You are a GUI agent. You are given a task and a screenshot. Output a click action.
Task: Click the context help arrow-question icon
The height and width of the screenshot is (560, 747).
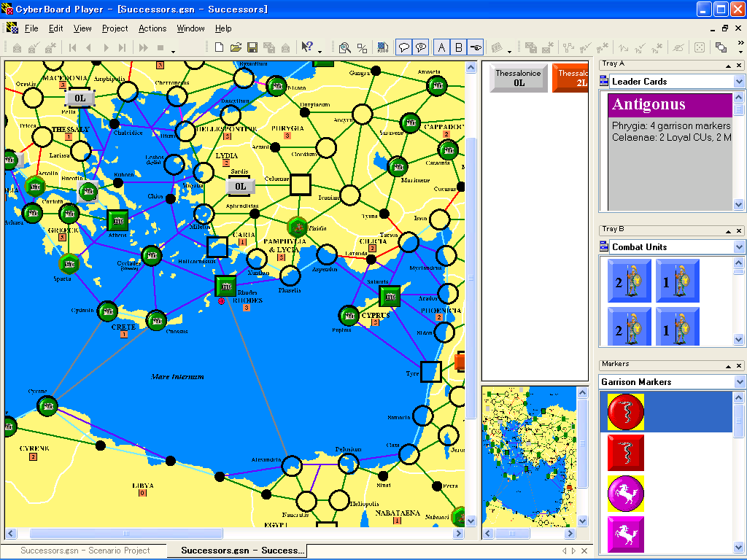tap(307, 47)
